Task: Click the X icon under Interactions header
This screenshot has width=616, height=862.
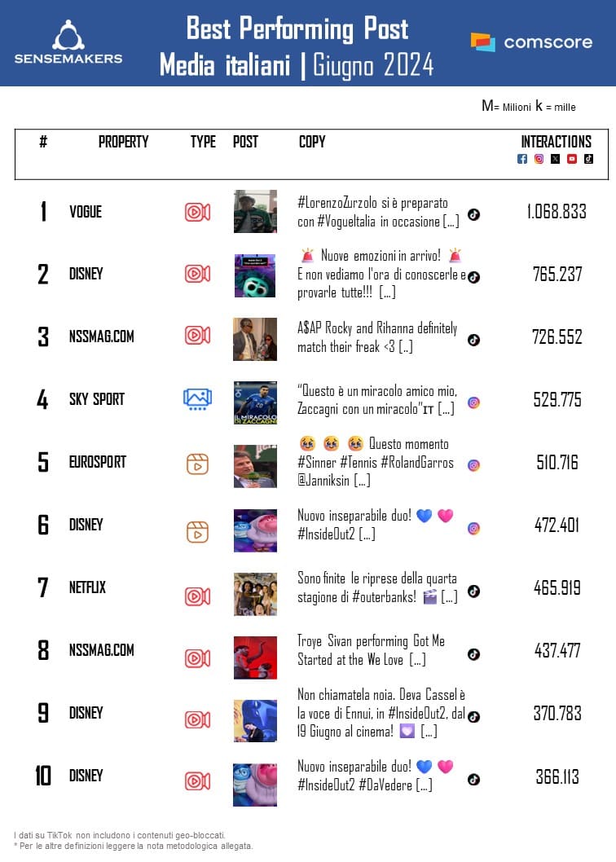Action: tap(555, 159)
